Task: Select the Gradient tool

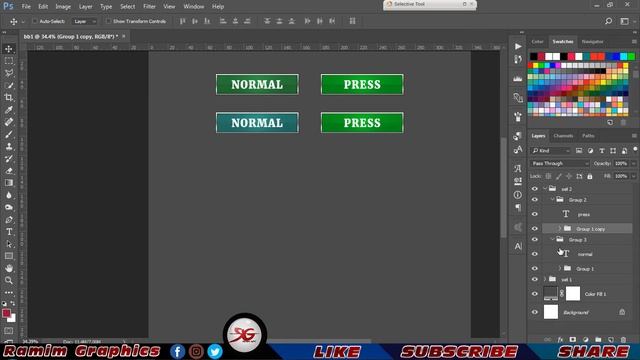Action: tap(9, 183)
